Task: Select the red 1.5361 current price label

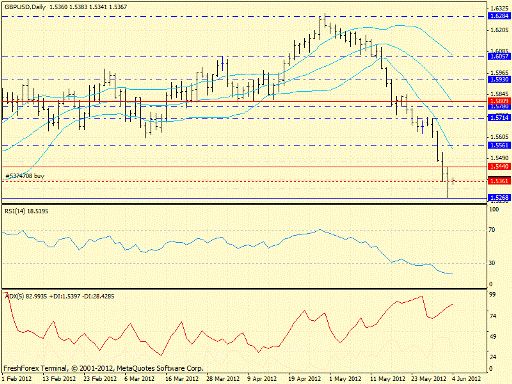Action: tap(499, 181)
